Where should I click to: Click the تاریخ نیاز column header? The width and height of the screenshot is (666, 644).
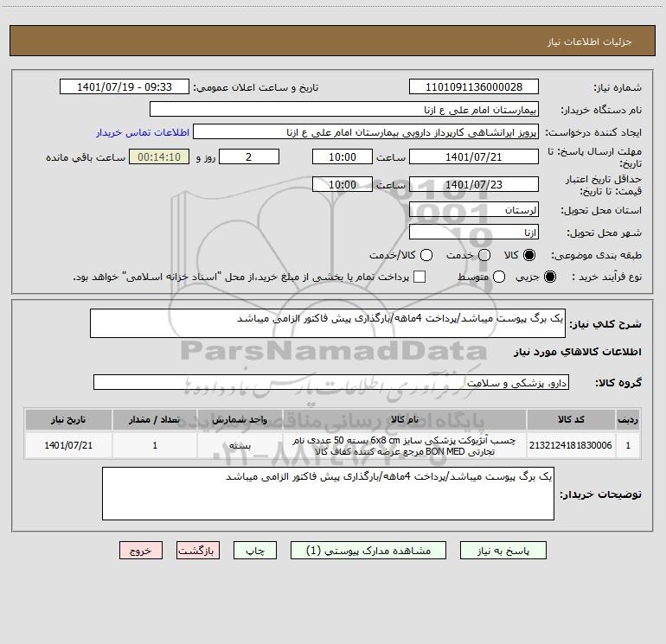click(x=68, y=420)
